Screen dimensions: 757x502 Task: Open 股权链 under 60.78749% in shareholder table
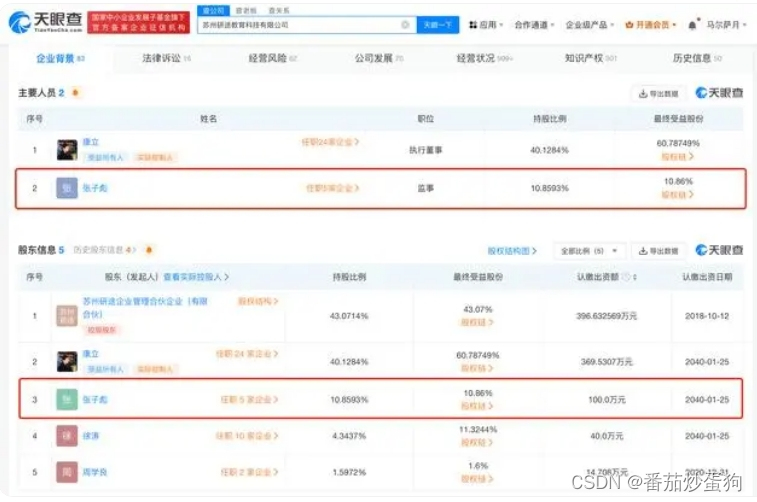click(477, 368)
